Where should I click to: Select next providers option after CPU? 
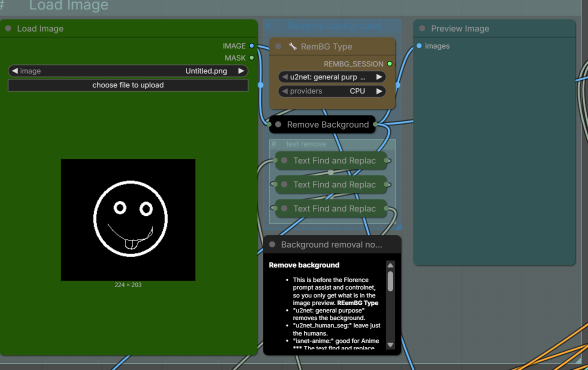click(x=379, y=91)
